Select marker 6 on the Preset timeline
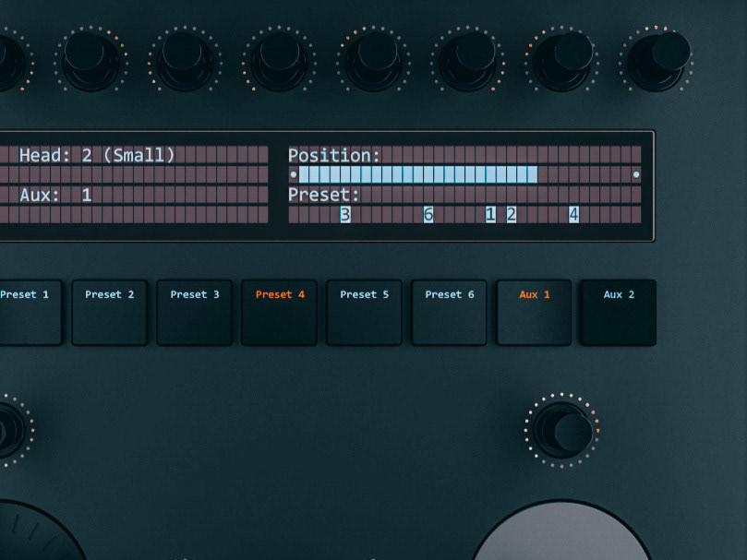 (x=428, y=214)
